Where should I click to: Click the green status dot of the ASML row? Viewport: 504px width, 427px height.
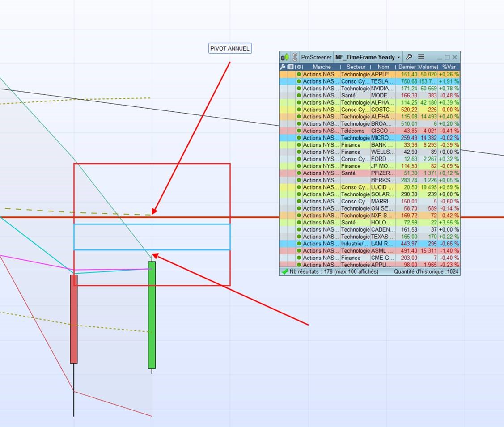pos(299,250)
